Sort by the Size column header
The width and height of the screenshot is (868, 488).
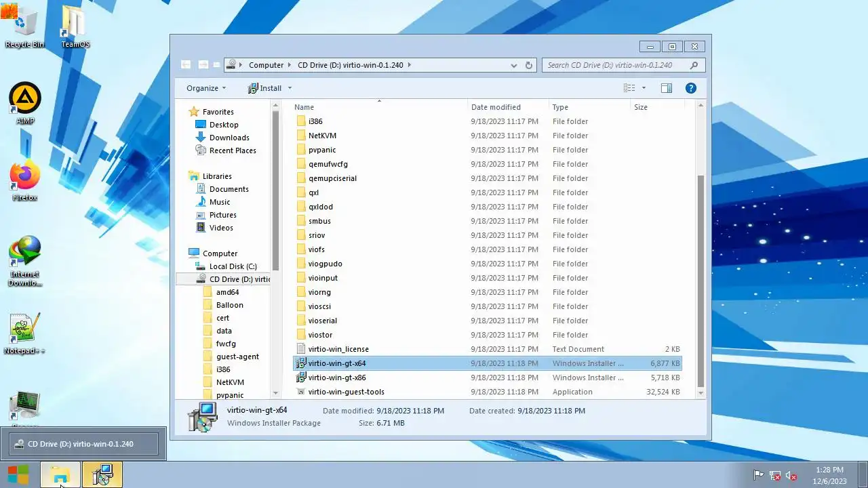(656, 107)
